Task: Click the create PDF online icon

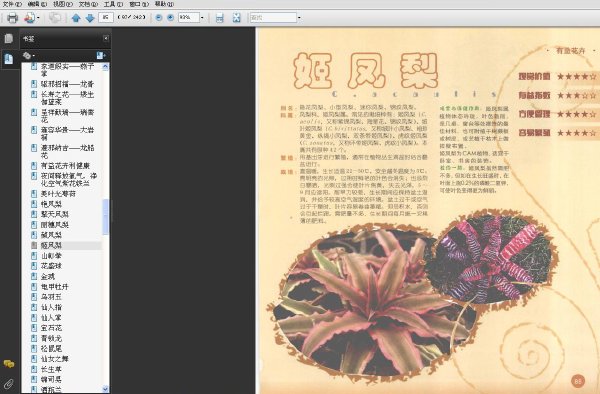Action: [x=29, y=18]
